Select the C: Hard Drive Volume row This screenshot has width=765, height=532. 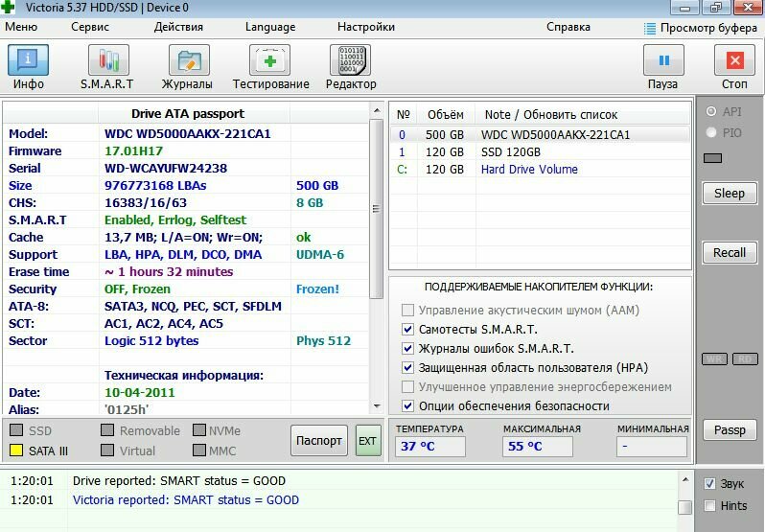click(x=540, y=170)
